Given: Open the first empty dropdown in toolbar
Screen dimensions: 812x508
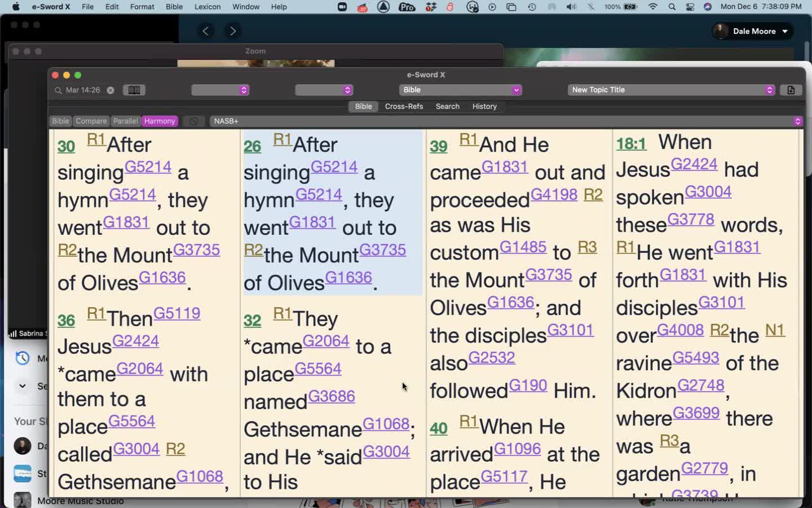Looking at the screenshot, I should click(220, 90).
